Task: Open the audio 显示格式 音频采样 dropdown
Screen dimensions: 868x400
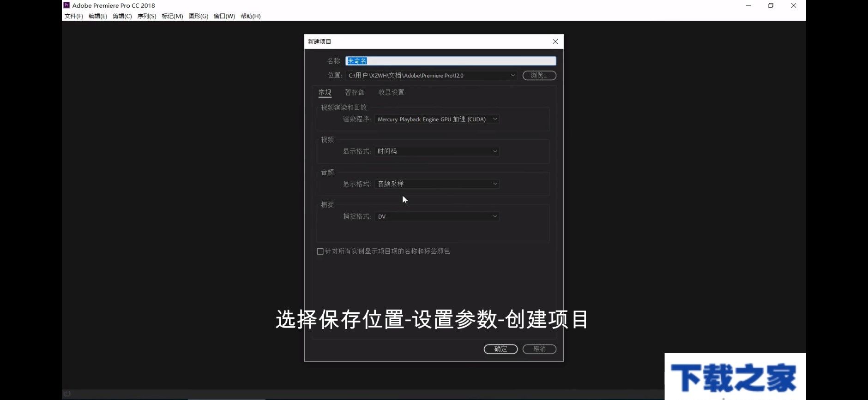Action: 437,184
